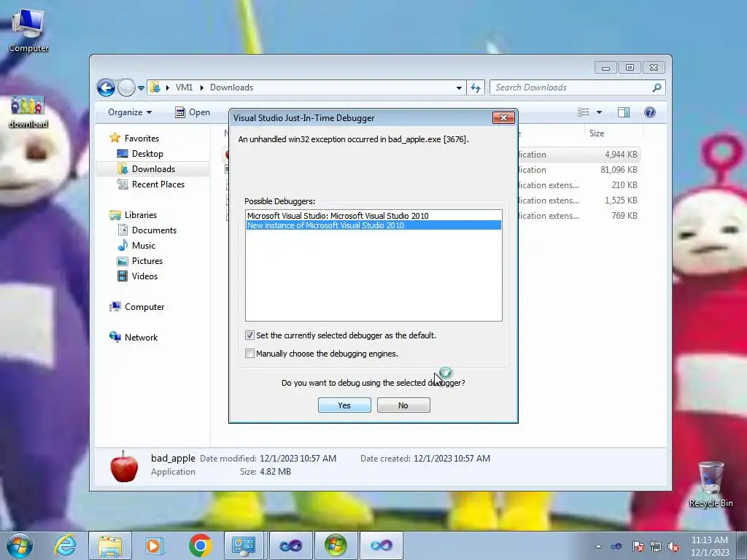Open Explorer help icon
Viewport: 747px width, 560px height.
(650, 112)
